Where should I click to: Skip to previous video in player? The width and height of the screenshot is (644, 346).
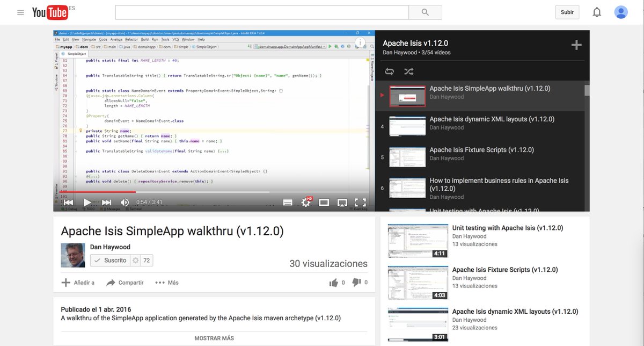pyautogui.click(x=68, y=203)
